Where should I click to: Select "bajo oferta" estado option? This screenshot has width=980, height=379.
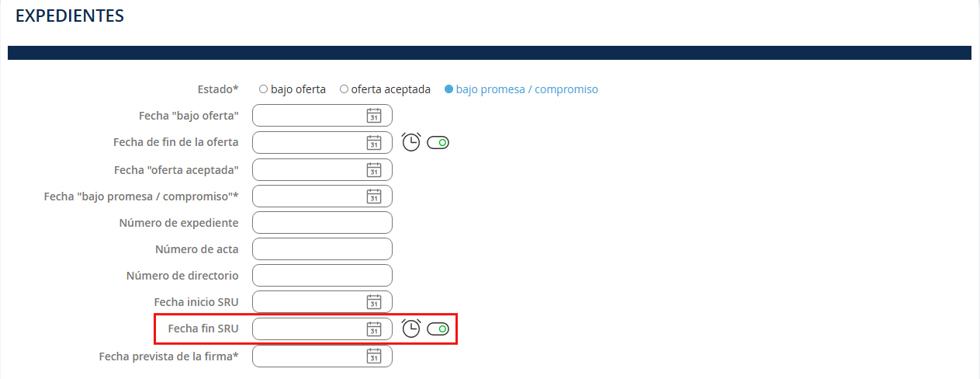tap(264, 89)
